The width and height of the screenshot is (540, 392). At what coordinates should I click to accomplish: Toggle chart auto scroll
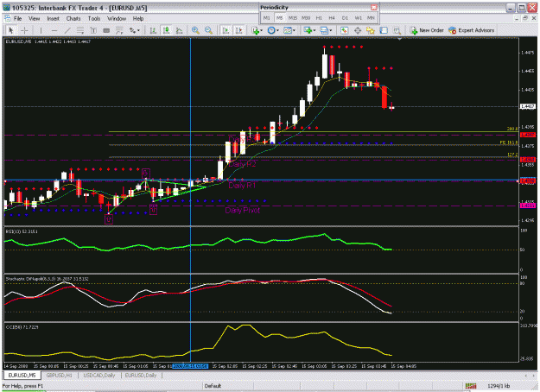(226, 30)
